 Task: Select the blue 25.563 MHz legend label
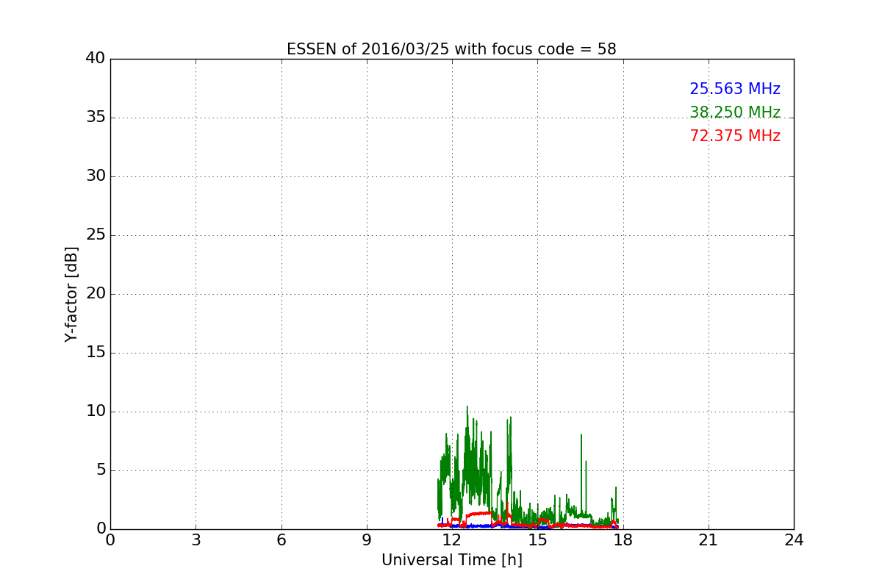(x=735, y=89)
